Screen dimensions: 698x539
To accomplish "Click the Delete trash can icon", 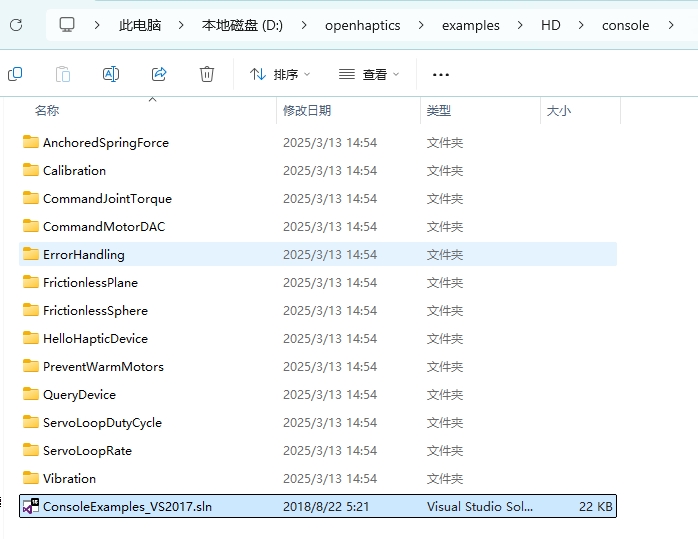I will pyautogui.click(x=207, y=74).
